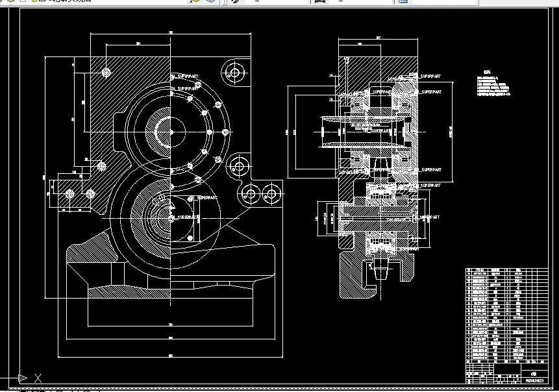The height and width of the screenshot is (392, 559).
Task: Select the X axis marker near UCS icon
Action: [38, 378]
